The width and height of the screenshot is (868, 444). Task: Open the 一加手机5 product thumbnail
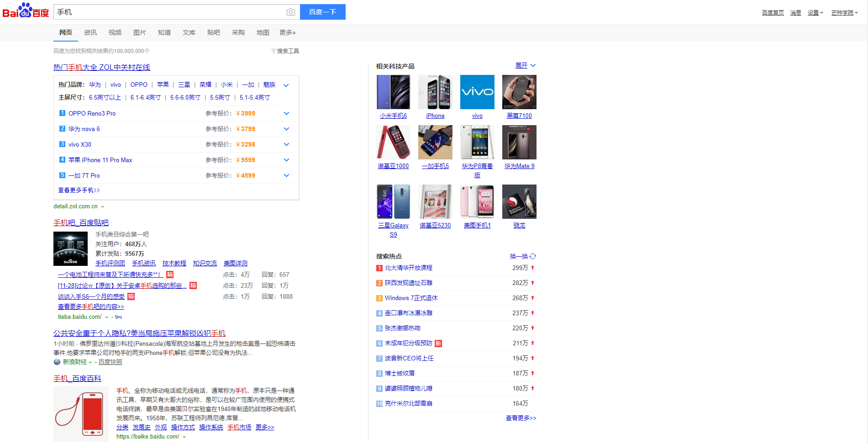point(435,142)
